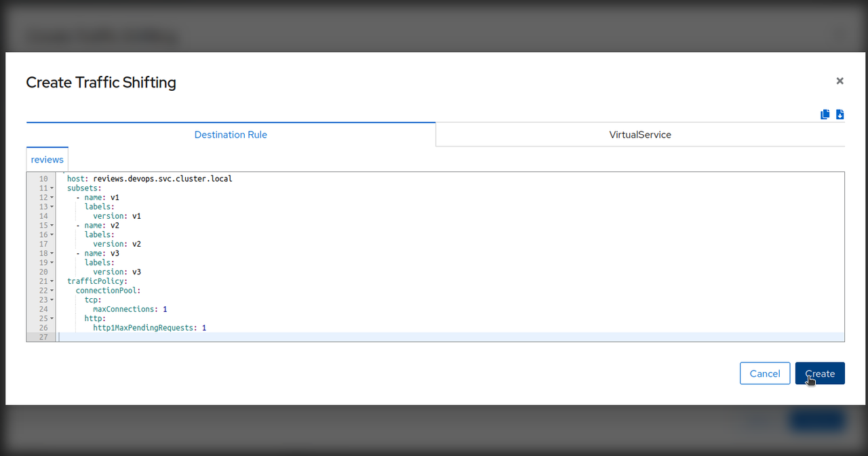This screenshot has width=868, height=456.
Task: Click the name: v3 line
Action: point(98,253)
